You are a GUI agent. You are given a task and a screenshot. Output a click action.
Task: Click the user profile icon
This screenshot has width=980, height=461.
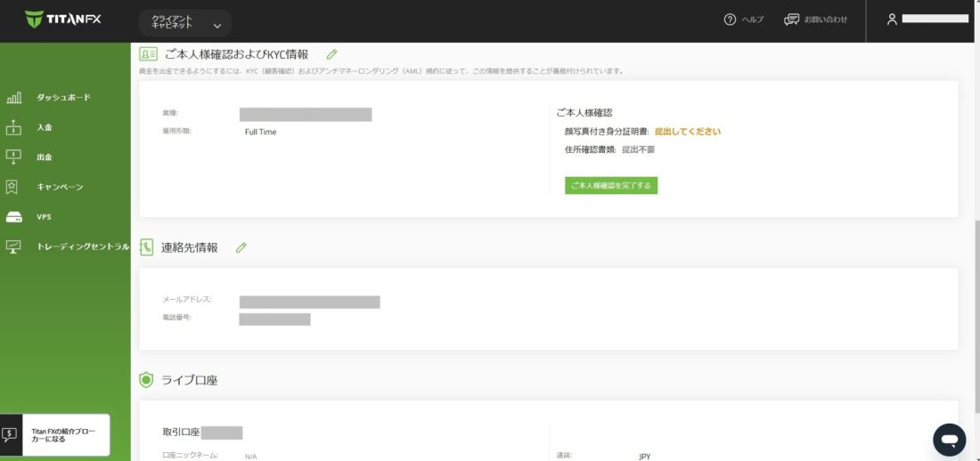tap(892, 20)
